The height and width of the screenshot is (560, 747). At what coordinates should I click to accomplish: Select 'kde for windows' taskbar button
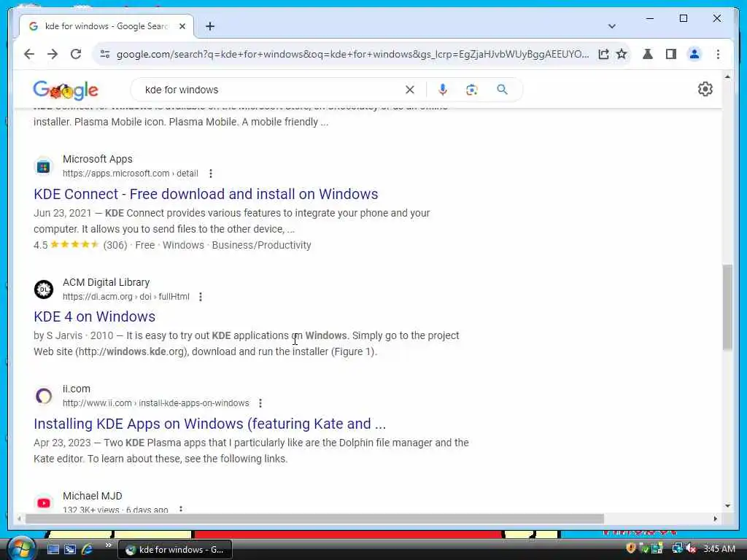click(174, 550)
